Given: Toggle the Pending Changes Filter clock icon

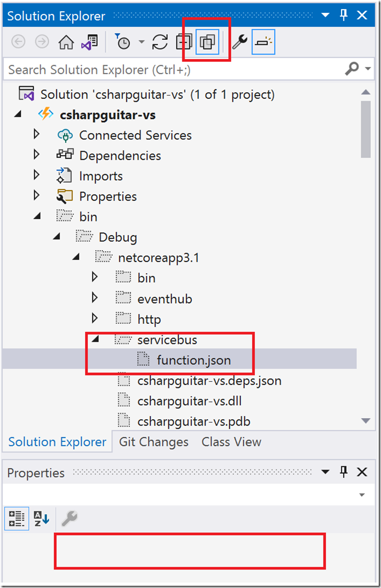Looking at the screenshot, I should coord(123,41).
